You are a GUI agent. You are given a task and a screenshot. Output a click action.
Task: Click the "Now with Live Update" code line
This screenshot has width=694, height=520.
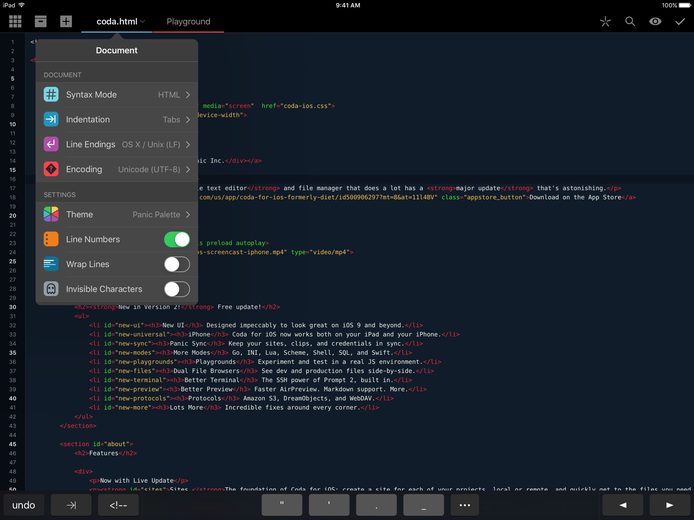[x=139, y=481]
